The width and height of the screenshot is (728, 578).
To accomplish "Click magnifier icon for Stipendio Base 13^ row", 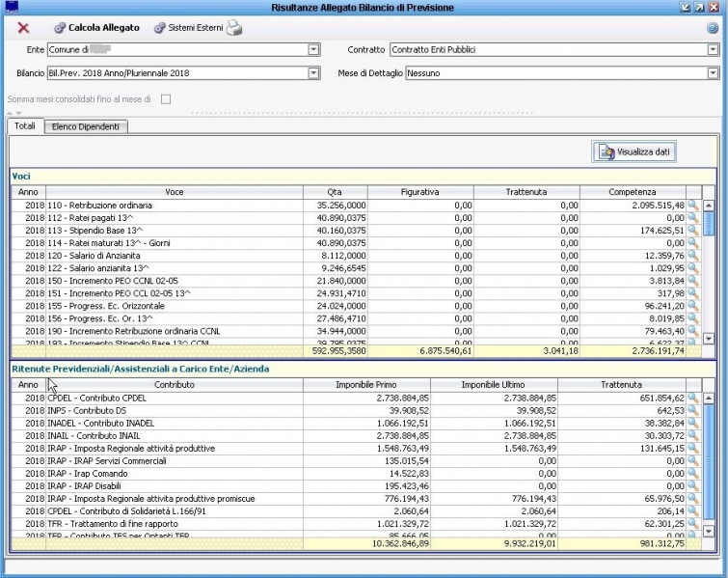I will (x=692, y=231).
